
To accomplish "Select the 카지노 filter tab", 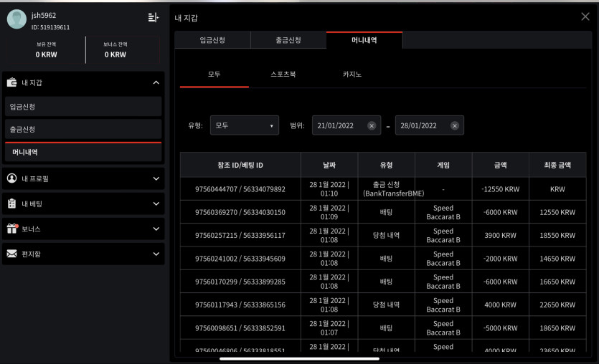I will click(352, 75).
